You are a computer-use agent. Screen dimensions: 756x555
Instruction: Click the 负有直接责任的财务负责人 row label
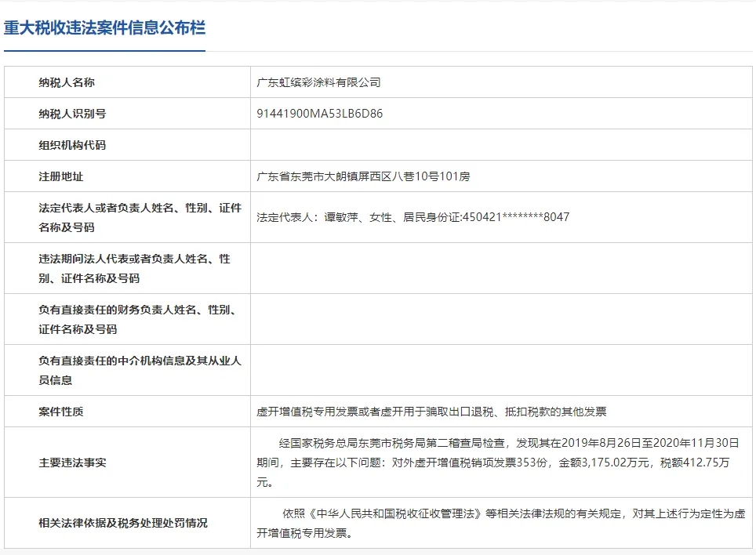pyautogui.click(x=137, y=319)
